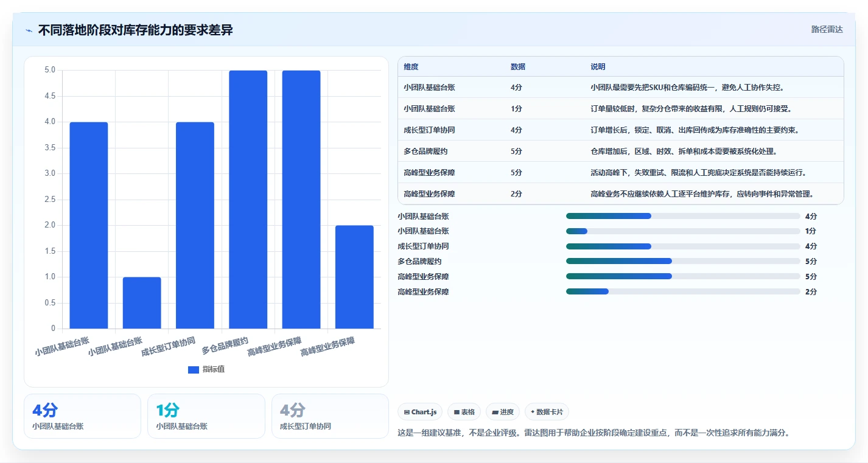Toggle the 指标值 legend color box
Image resolution: width=868 pixels, height=463 pixels.
[194, 369]
